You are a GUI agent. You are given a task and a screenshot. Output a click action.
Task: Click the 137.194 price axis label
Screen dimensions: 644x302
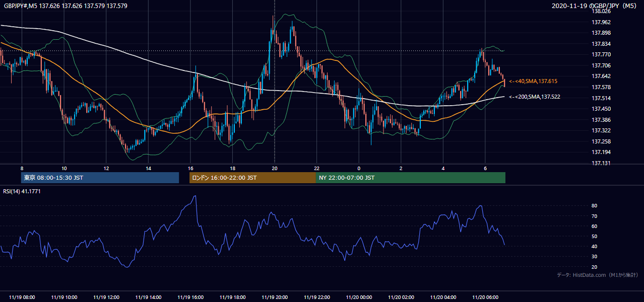tap(601, 152)
